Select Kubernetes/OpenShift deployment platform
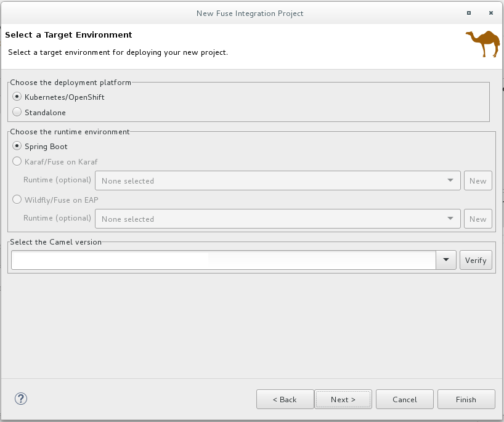 [17, 97]
